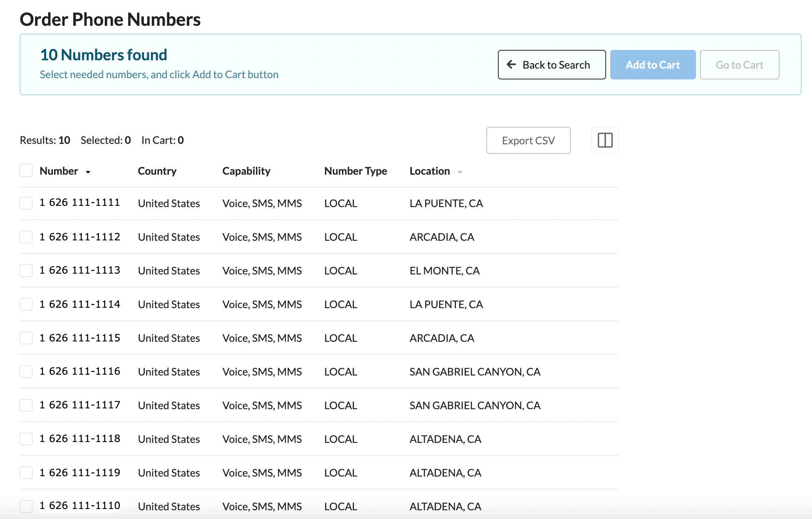Click ARCADIA, CA in the 111-1112 row
This screenshot has width=812, height=519.
coord(442,237)
